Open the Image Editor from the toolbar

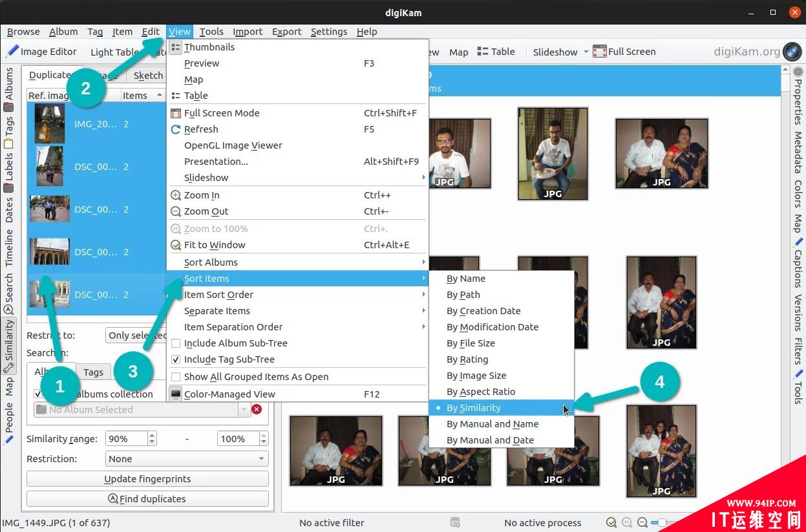tap(42, 52)
